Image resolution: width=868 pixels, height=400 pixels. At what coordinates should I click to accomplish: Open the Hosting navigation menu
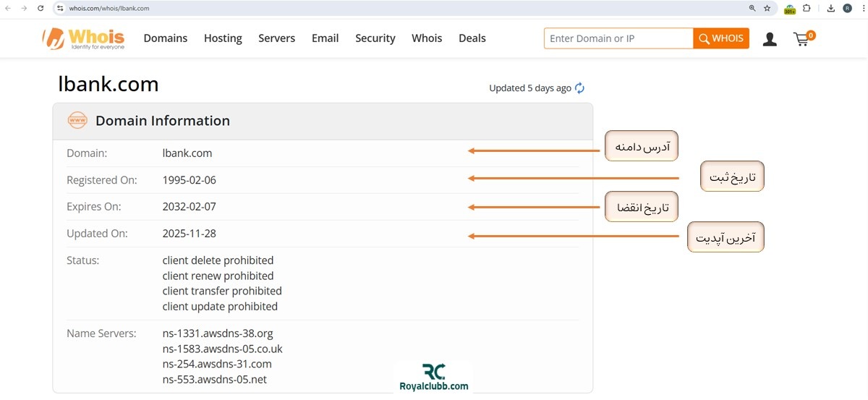tap(223, 38)
